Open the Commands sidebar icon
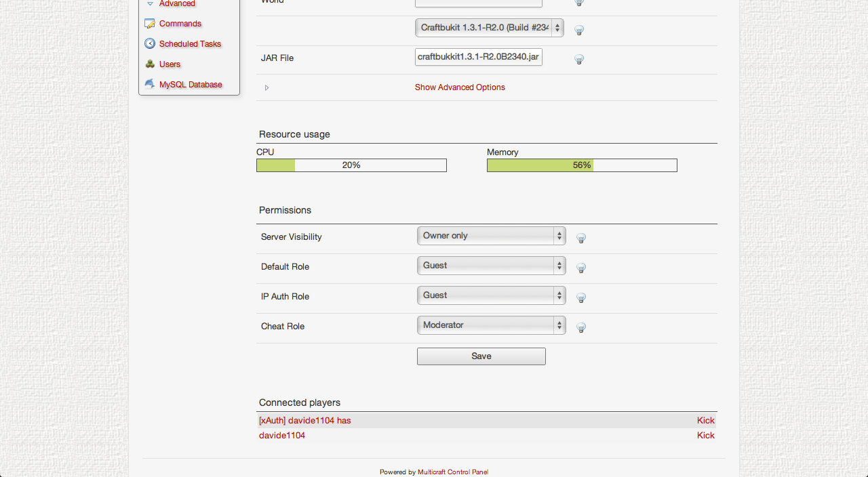 coord(150,24)
